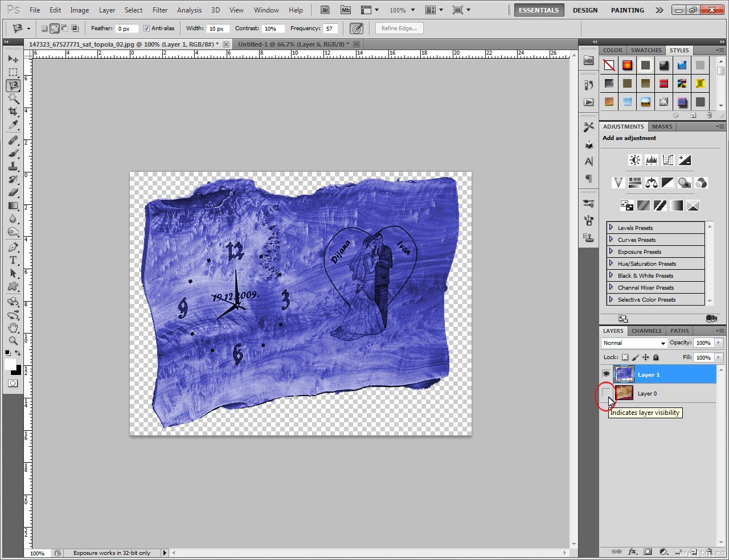The width and height of the screenshot is (729, 560).
Task: Open the Normal blend mode dropdown
Action: click(x=634, y=343)
